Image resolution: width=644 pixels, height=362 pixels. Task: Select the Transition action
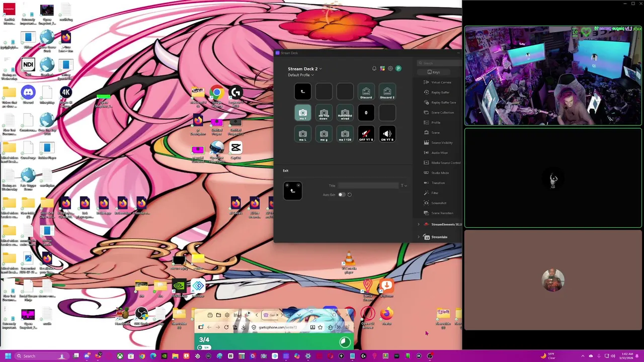coord(435,183)
